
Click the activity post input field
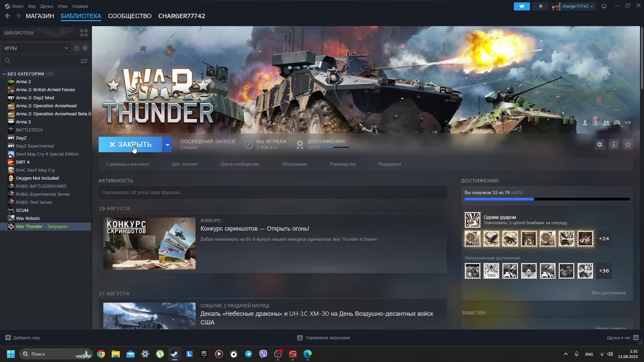(272, 192)
